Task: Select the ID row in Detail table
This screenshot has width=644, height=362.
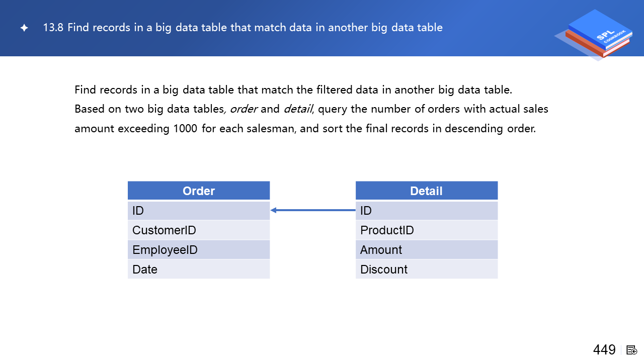Action: pos(426,211)
